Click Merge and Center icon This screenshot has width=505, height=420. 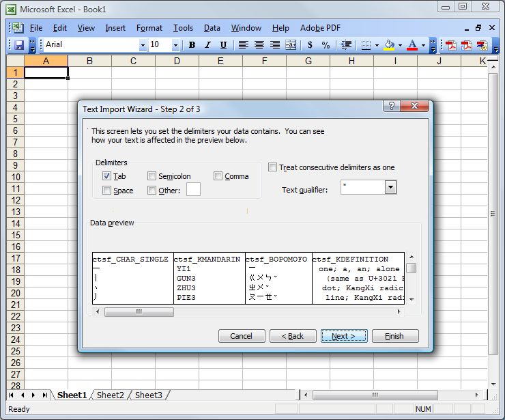[291, 45]
